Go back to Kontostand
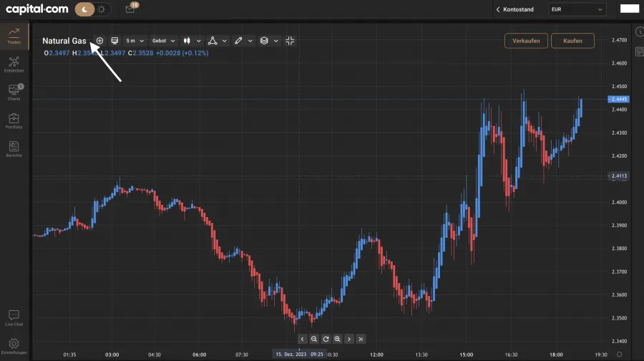 [515, 9]
